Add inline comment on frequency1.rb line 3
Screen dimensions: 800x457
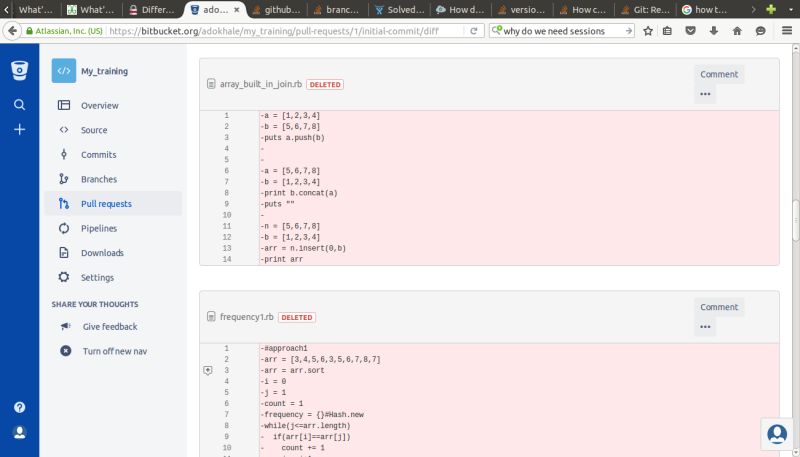208,370
